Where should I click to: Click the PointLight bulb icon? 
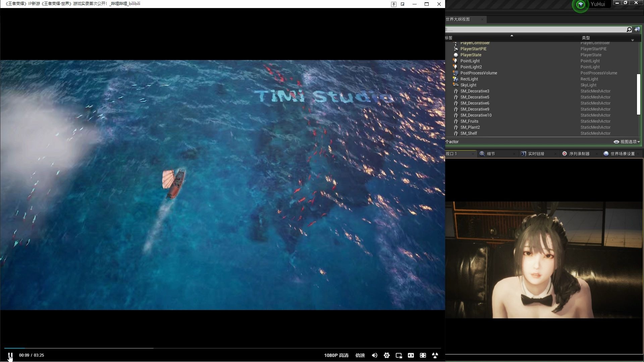coord(455,61)
